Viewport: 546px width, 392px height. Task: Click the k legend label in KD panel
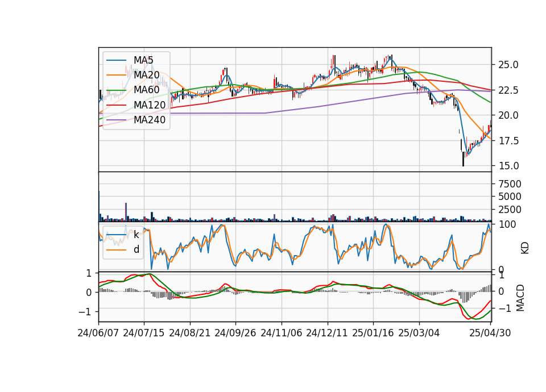pyautogui.click(x=136, y=235)
